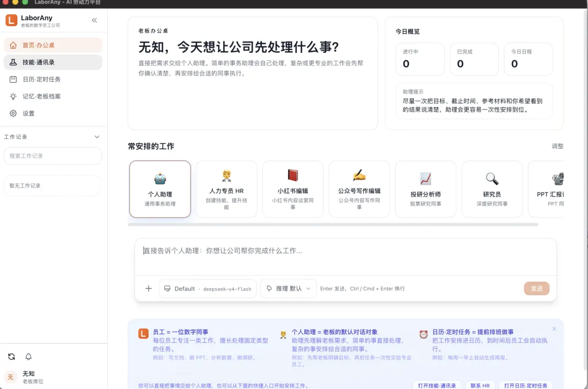This screenshot has width=588, height=389.
Task: Open 设置 in the sidebar
Action: point(53,113)
